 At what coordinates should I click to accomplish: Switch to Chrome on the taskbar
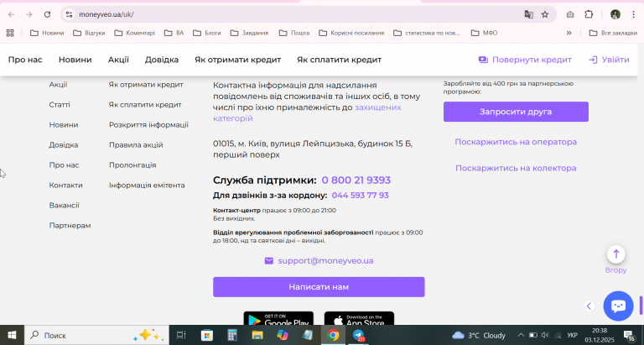pyautogui.click(x=333, y=335)
